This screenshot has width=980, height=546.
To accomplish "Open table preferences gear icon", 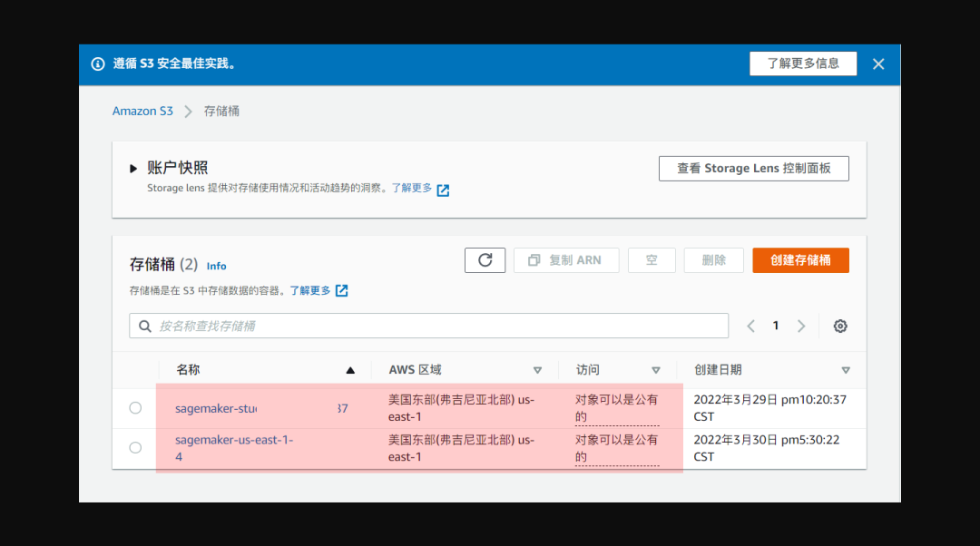I will coord(840,327).
